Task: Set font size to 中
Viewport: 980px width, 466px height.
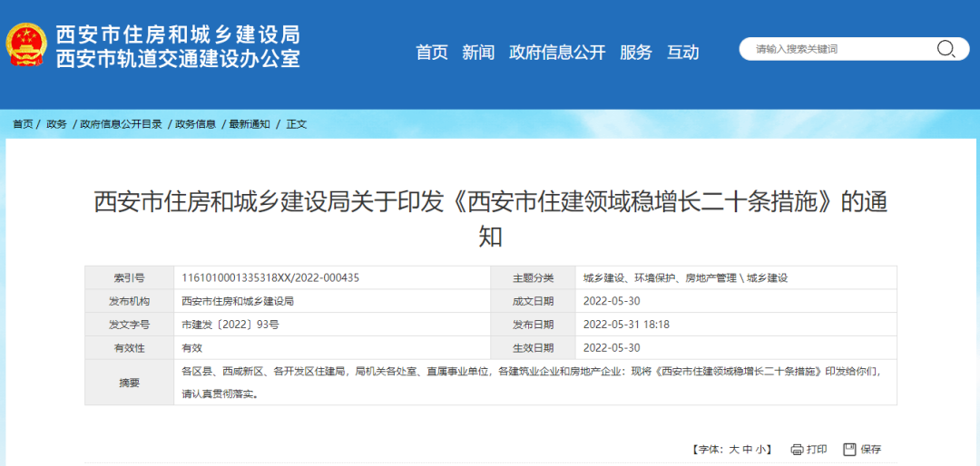Action: (748, 449)
